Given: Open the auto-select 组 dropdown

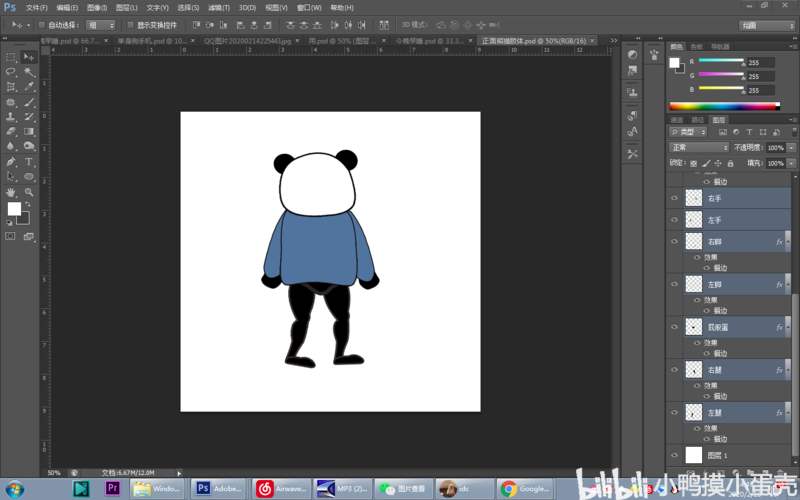Looking at the screenshot, I should tap(101, 25).
